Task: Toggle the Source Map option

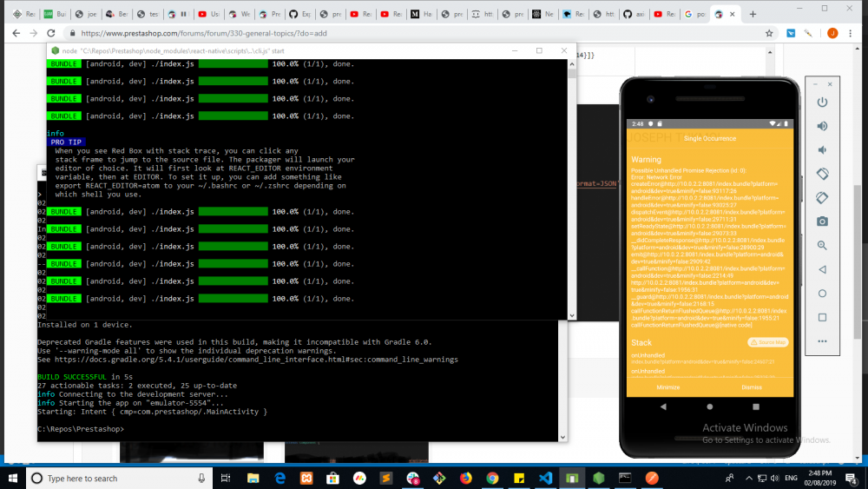Action: pos(768,342)
